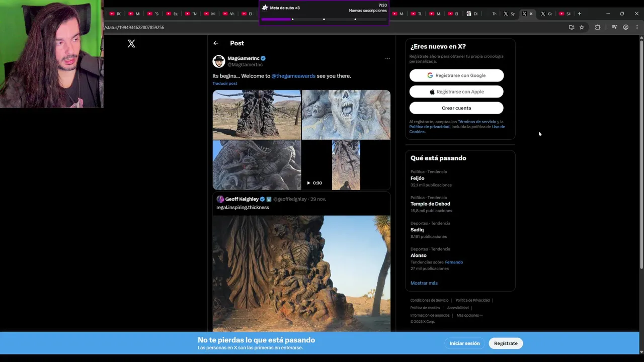The width and height of the screenshot is (644, 362).
Task: Click the address bar URL
Action: pos(134,27)
